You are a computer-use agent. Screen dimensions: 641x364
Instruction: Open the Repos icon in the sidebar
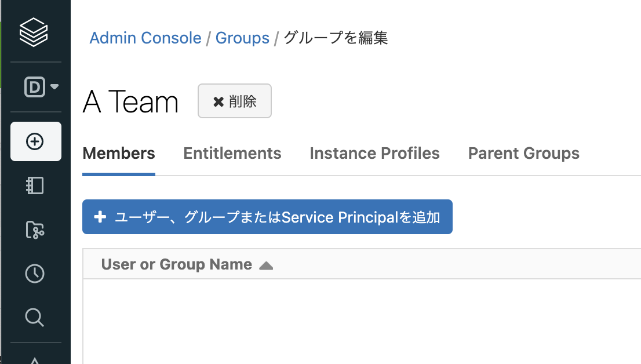click(x=35, y=230)
